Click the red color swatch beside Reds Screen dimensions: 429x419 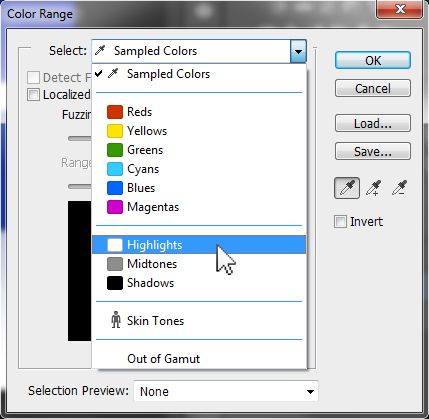(x=115, y=112)
